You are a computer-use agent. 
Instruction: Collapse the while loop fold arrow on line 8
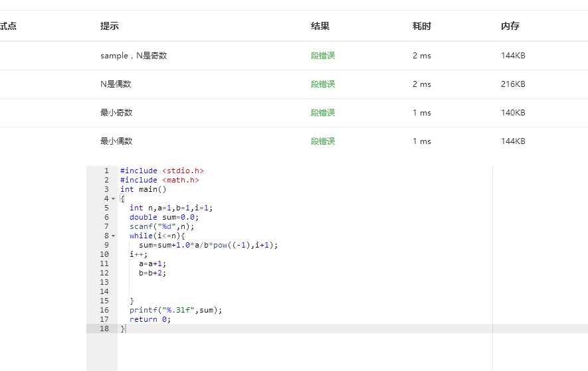pos(113,236)
